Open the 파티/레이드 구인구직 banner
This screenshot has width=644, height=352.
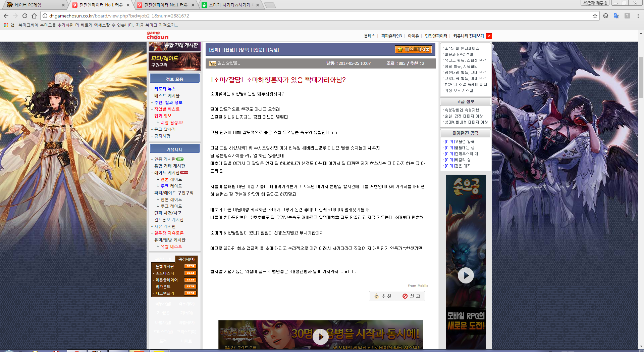point(174,61)
